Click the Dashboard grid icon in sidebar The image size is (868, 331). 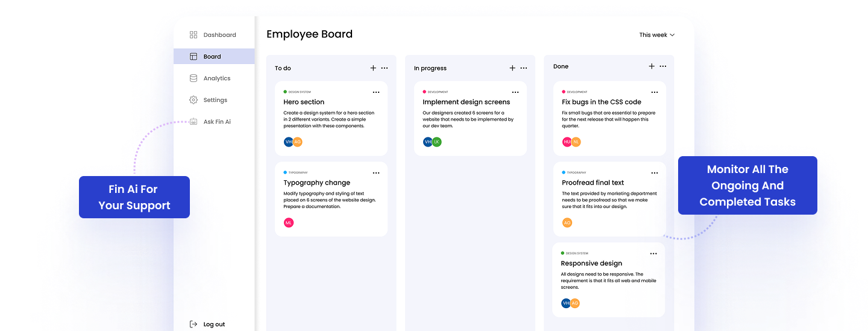pos(193,35)
